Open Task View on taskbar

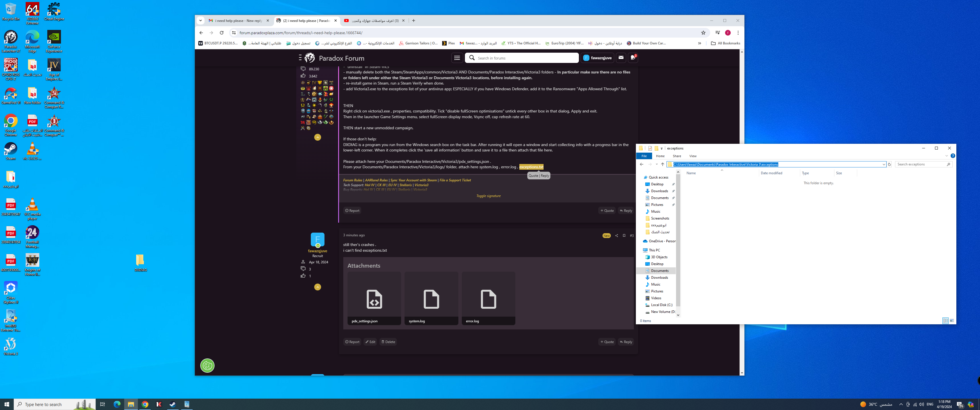tap(102, 404)
